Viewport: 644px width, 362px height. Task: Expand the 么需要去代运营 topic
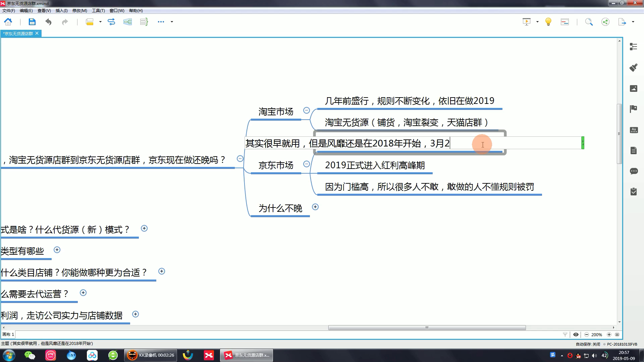tap(83, 293)
